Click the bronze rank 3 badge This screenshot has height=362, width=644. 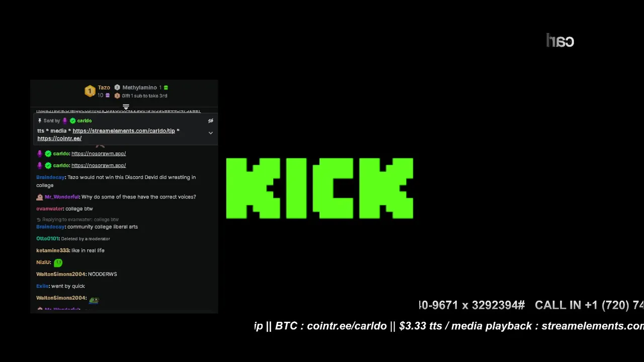[x=117, y=96]
